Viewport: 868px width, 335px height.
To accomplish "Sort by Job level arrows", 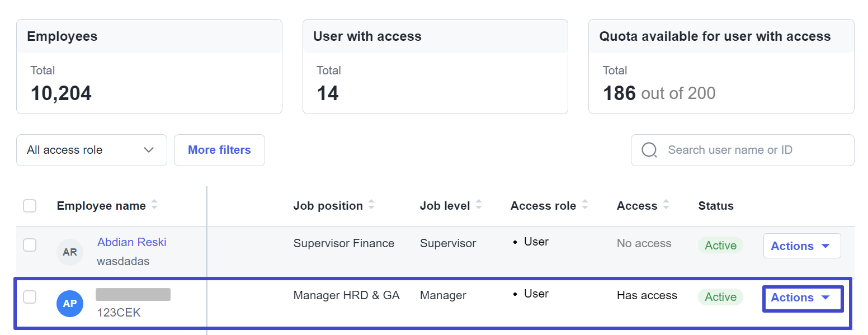I will coord(478,206).
